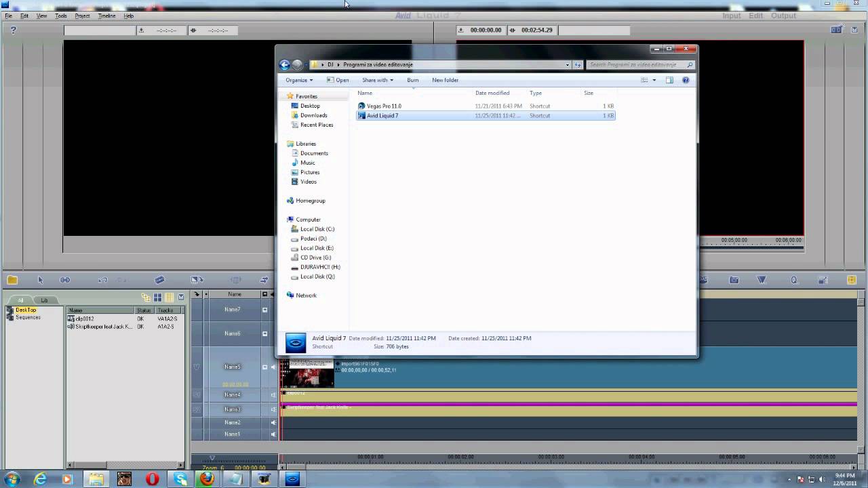Screen dimensions: 868x488
Task: Switch to the Lib tab in project browser
Action: point(44,300)
